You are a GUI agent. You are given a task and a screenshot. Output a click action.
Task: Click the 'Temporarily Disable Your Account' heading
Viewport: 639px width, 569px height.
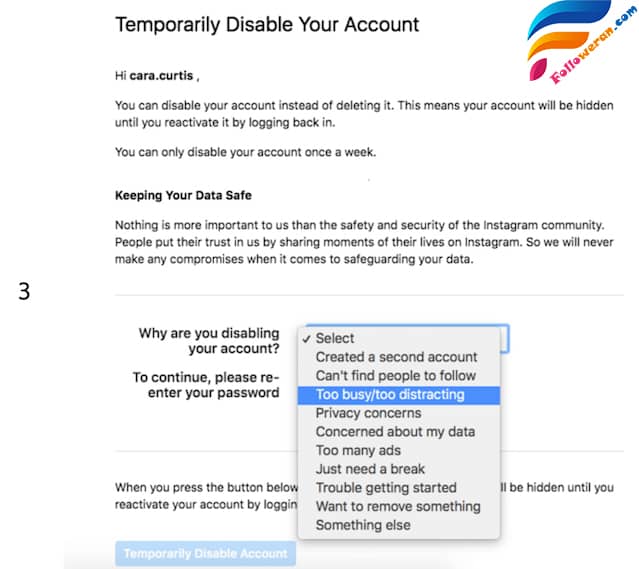[267, 24]
